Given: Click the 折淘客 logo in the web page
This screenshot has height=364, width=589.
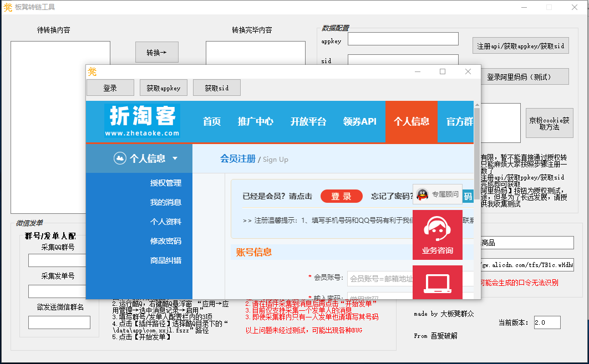Looking at the screenshot, I should pos(142,120).
